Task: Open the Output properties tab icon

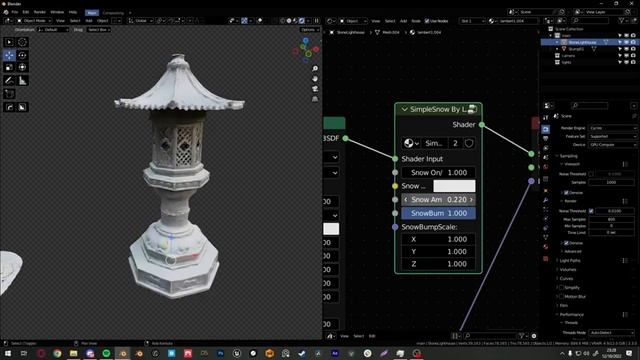Action: pyautogui.click(x=546, y=139)
